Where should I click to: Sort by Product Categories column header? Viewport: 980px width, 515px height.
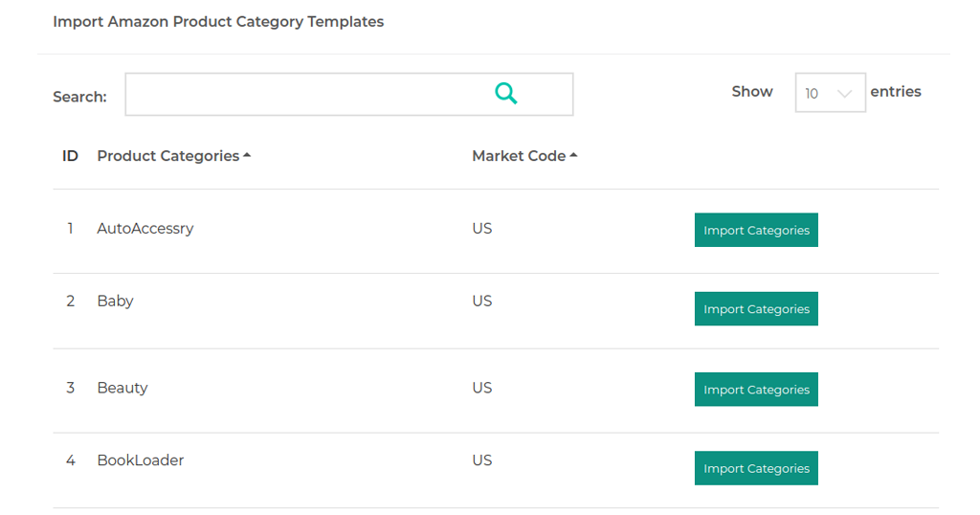168,156
